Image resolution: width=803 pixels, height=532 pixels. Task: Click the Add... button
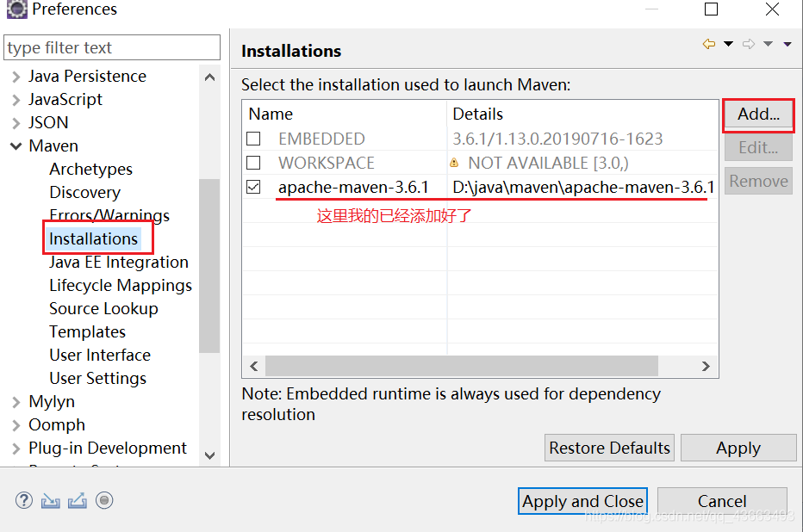coord(758,114)
